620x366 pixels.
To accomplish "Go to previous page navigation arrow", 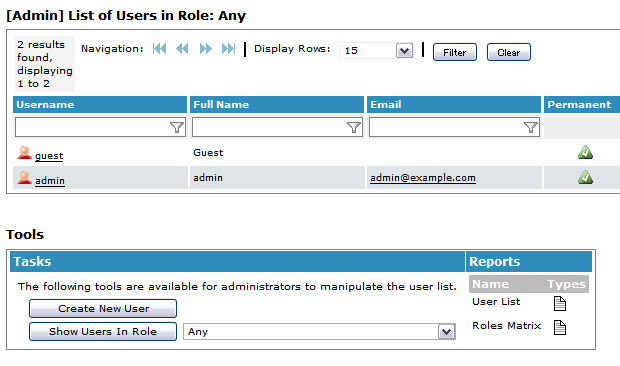I will point(182,49).
